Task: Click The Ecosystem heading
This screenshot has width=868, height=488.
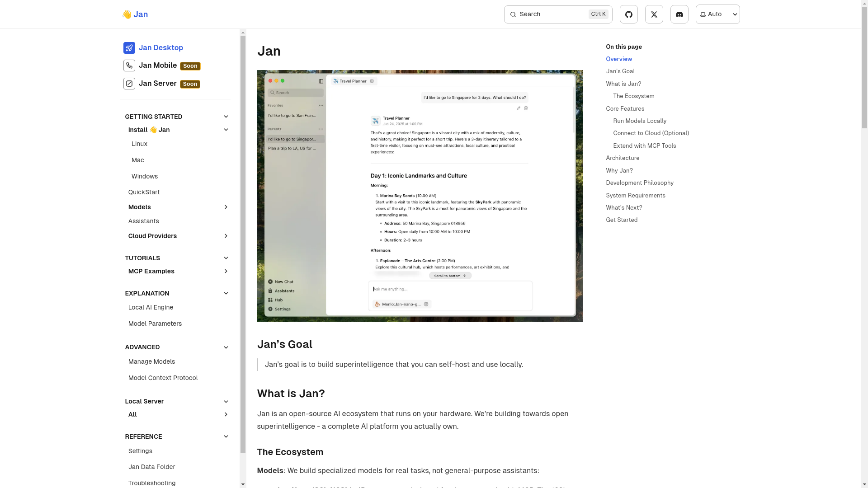Action: click(x=290, y=452)
